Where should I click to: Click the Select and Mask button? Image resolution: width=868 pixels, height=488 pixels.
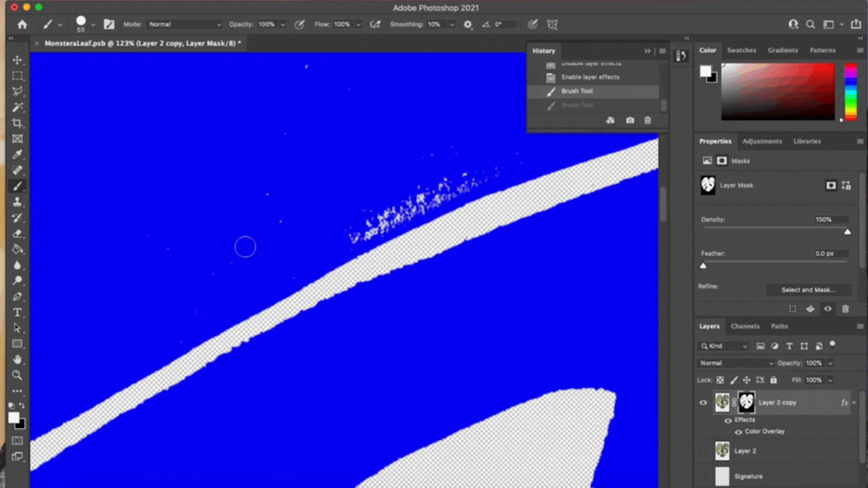pos(809,290)
